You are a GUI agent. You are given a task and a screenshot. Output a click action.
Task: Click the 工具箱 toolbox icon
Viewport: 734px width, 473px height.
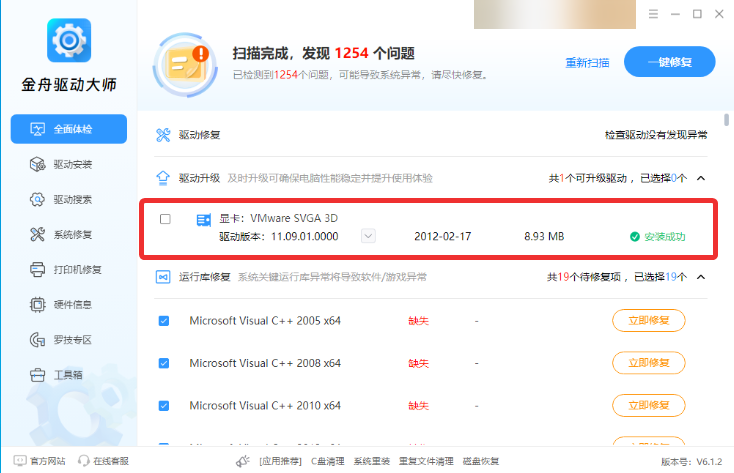coord(37,375)
